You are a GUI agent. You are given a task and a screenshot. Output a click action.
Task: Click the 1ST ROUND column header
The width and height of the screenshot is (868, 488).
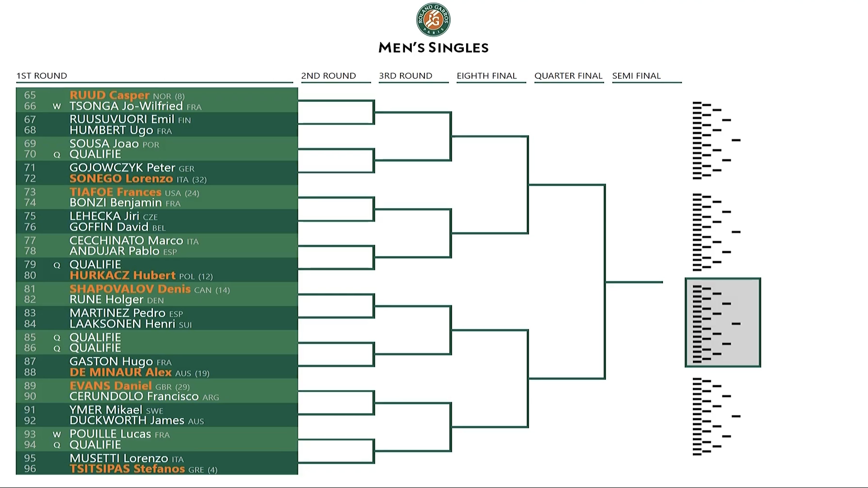[x=42, y=76]
